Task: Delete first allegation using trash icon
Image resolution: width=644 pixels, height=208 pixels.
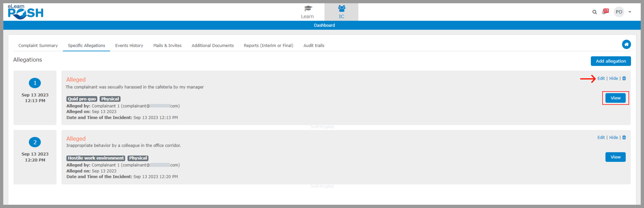Action: coord(624,79)
